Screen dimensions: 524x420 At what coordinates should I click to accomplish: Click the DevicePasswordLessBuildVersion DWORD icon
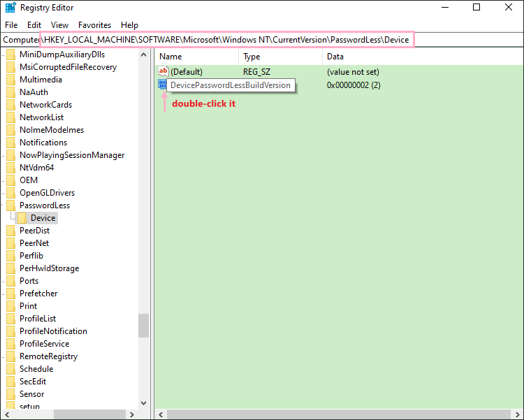[162, 85]
